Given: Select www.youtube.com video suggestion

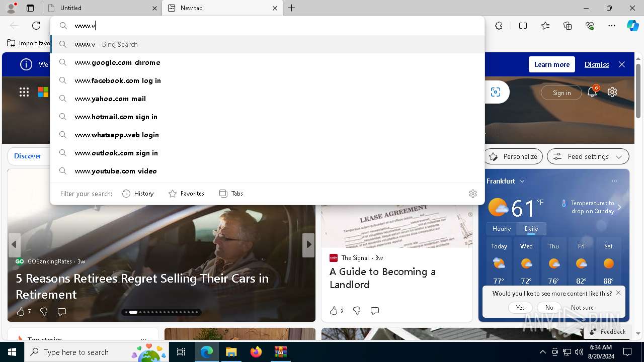Looking at the screenshot, I should tap(268, 171).
